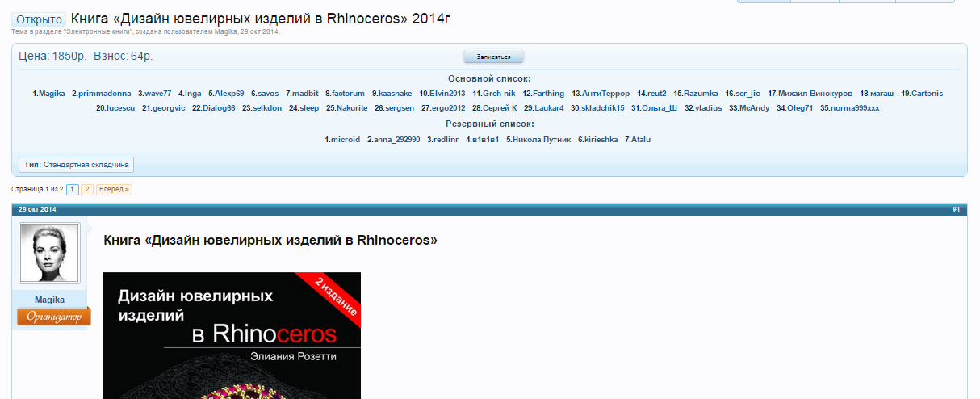Open savos user link
The height and width of the screenshot is (399, 980).
click(x=268, y=94)
